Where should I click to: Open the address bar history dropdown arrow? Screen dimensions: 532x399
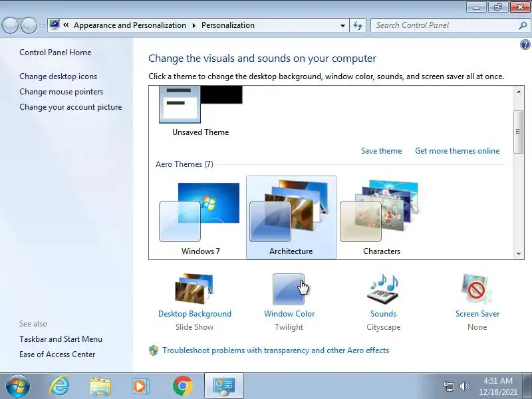[x=342, y=25]
